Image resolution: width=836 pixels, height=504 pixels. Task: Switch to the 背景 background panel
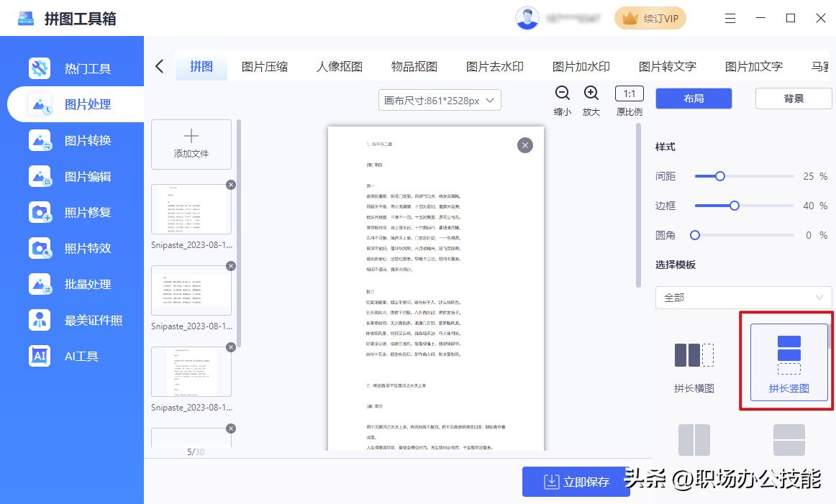[x=793, y=98]
